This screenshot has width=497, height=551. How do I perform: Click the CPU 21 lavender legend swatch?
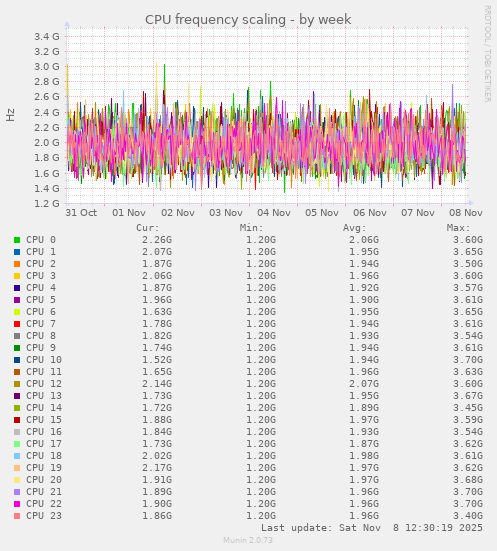[17, 492]
